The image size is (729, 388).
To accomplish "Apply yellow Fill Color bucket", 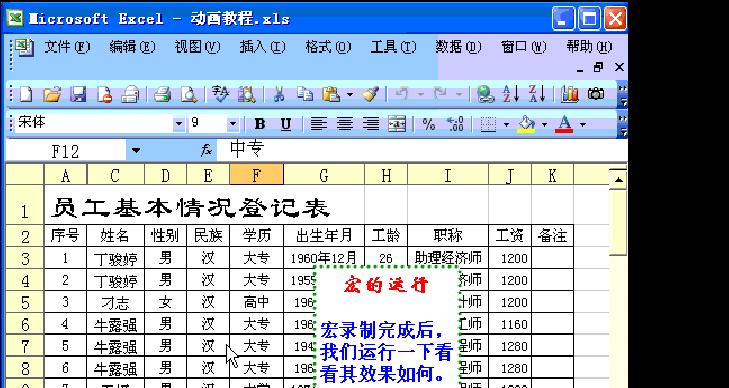I will pos(527,124).
